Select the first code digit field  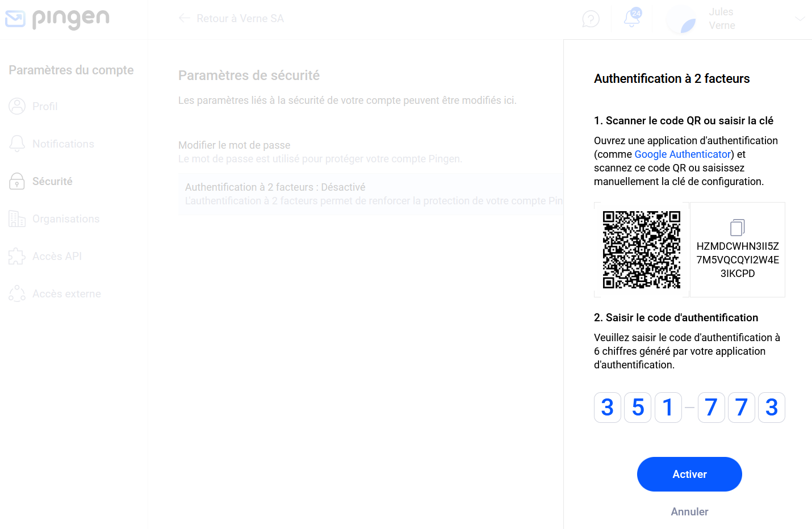pos(608,408)
